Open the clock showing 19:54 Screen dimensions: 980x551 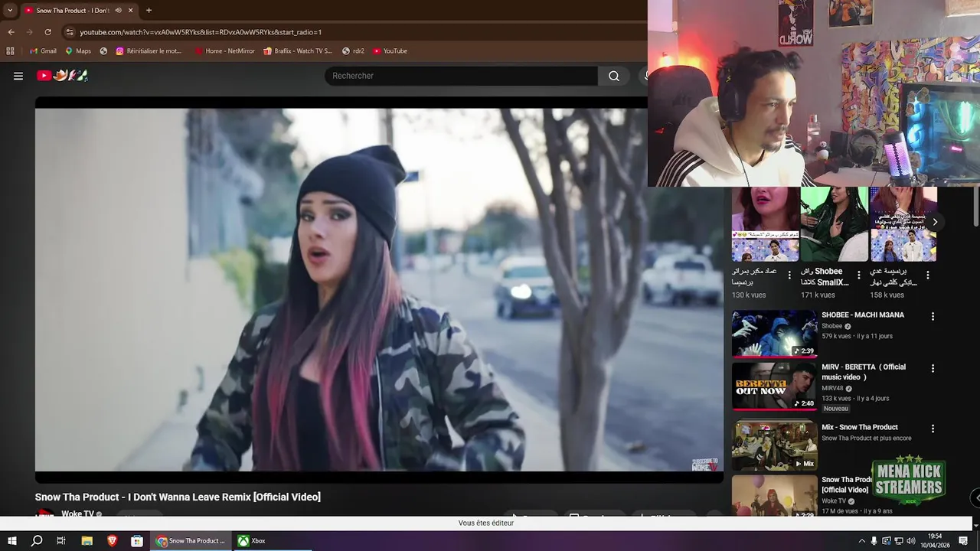coord(935,541)
